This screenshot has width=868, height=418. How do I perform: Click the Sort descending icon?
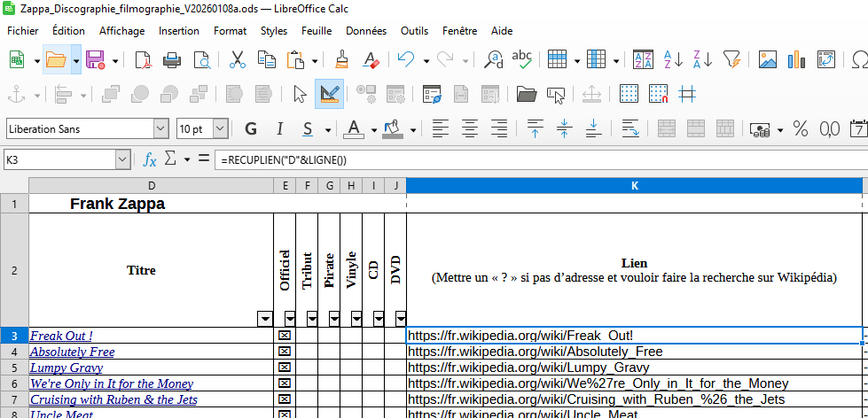(x=702, y=59)
